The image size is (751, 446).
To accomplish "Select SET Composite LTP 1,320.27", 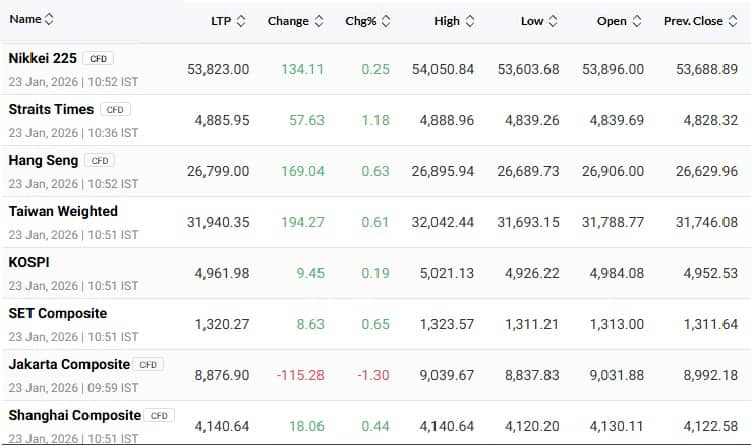I will (222, 324).
